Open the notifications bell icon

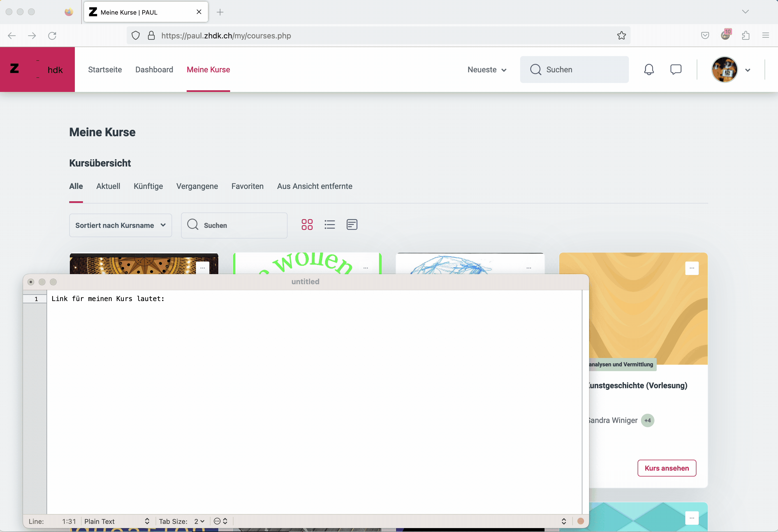pos(649,69)
